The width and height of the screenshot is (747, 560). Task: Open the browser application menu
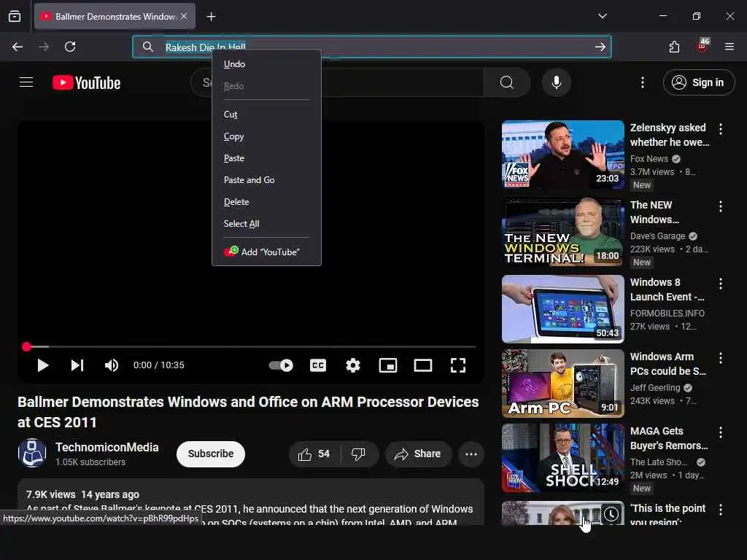tap(729, 47)
